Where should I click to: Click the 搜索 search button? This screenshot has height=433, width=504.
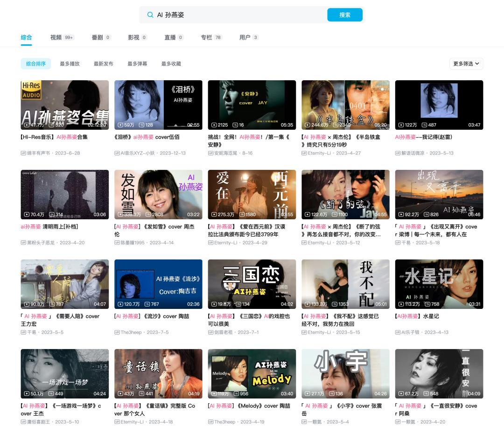[345, 15]
